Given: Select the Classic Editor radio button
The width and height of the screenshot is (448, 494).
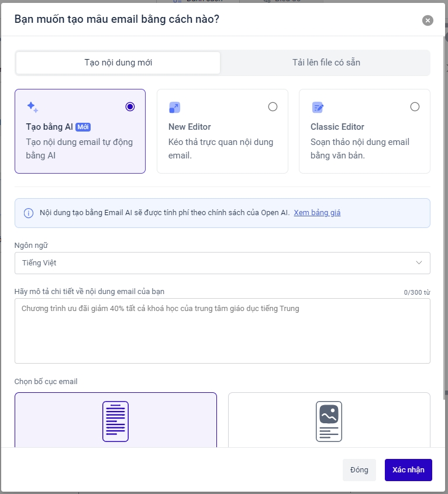Looking at the screenshot, I should coord(415,106).
